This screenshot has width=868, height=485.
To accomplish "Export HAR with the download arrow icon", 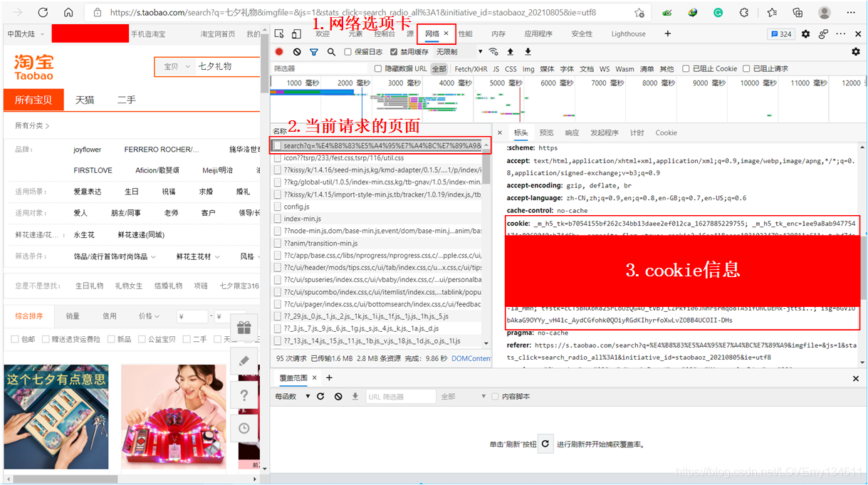I will pyautogui.click(x=528, y=52).
